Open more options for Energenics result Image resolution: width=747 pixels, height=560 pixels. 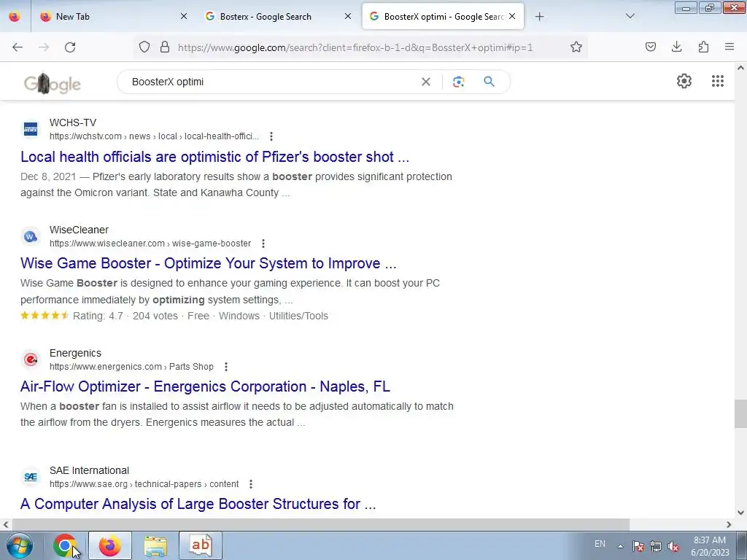(x=226, y=367)
